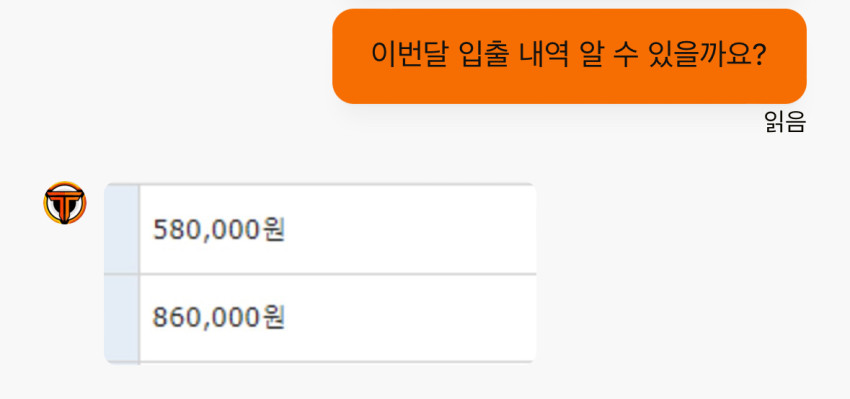This screenshot has height=399, width=850.
Task: Click the word 수 in the message
Action: tap(626, 55)
